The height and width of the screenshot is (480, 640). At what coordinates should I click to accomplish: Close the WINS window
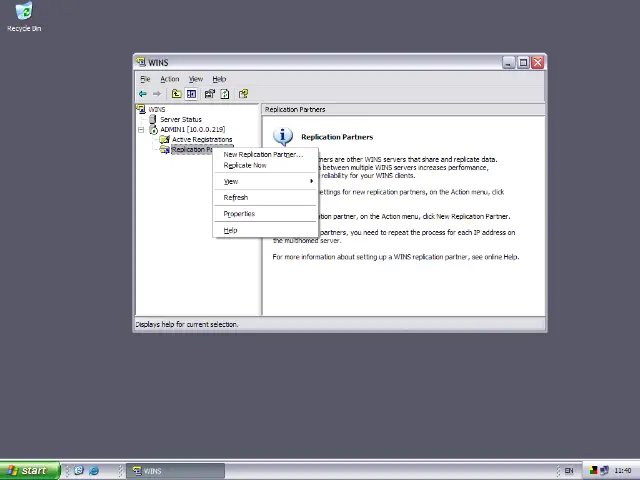538,62
